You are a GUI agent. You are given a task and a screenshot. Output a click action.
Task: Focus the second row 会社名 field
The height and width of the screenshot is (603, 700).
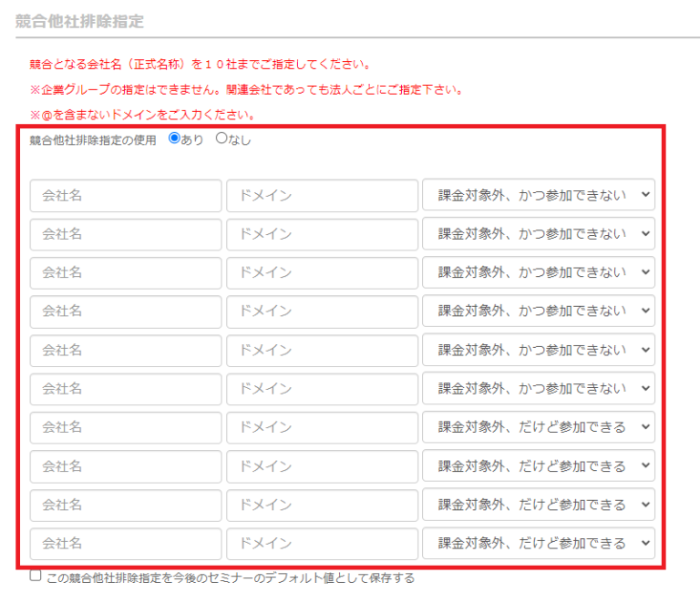click(126, 234)
